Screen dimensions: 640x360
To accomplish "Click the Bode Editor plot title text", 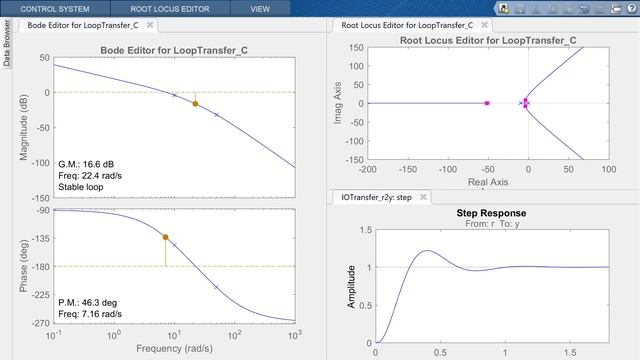I will point(174,51).
